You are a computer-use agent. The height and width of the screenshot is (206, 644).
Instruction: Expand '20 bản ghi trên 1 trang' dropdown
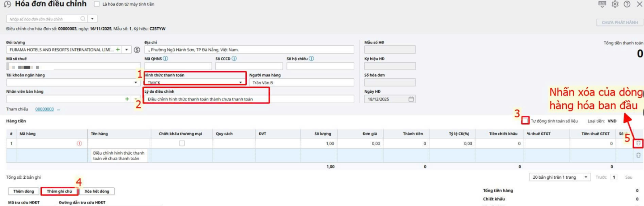pyautogui.click(x=586, y=177)
